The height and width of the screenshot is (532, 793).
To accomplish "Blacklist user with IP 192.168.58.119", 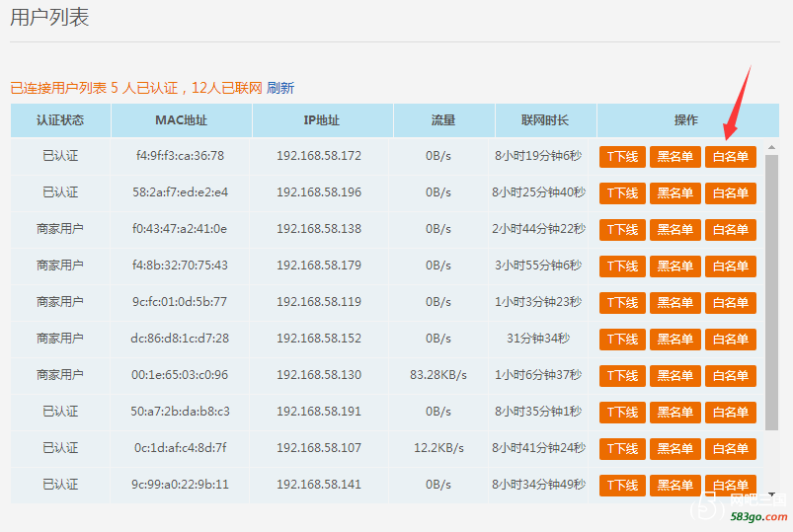I will point(675,302).
